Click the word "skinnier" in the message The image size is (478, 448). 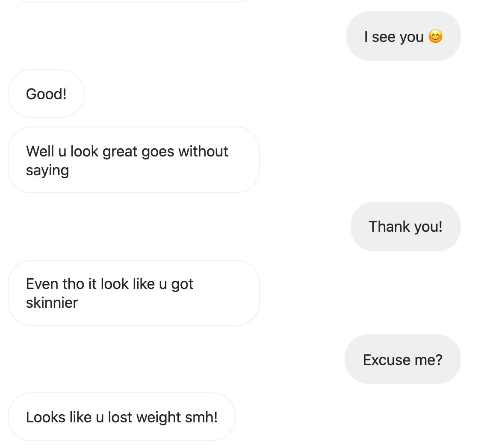(52, 303)
